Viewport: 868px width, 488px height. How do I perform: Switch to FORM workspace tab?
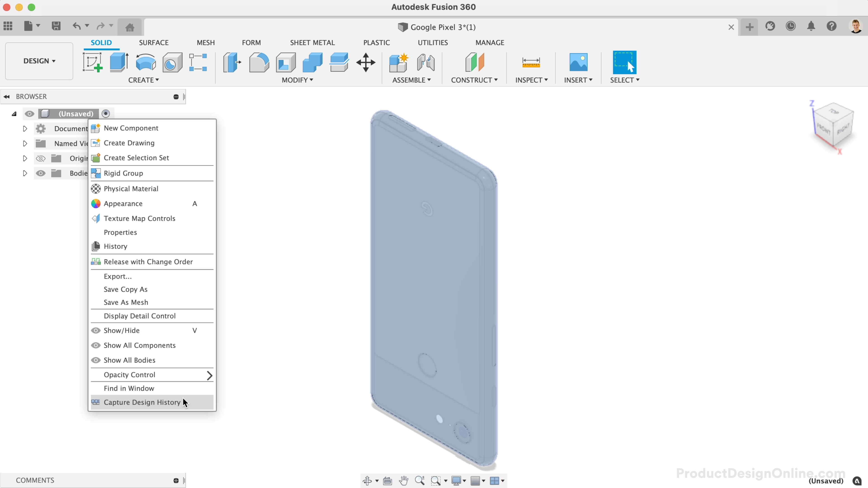point(251,42)
